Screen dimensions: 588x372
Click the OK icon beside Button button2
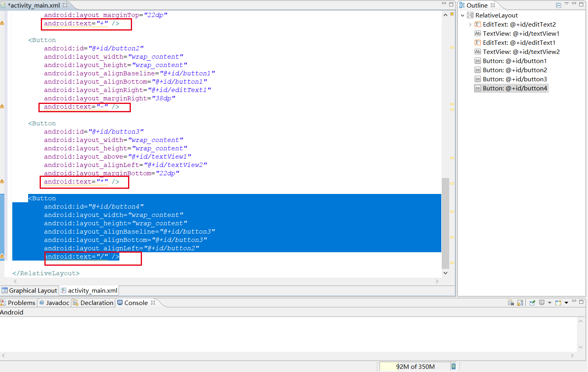478,70
